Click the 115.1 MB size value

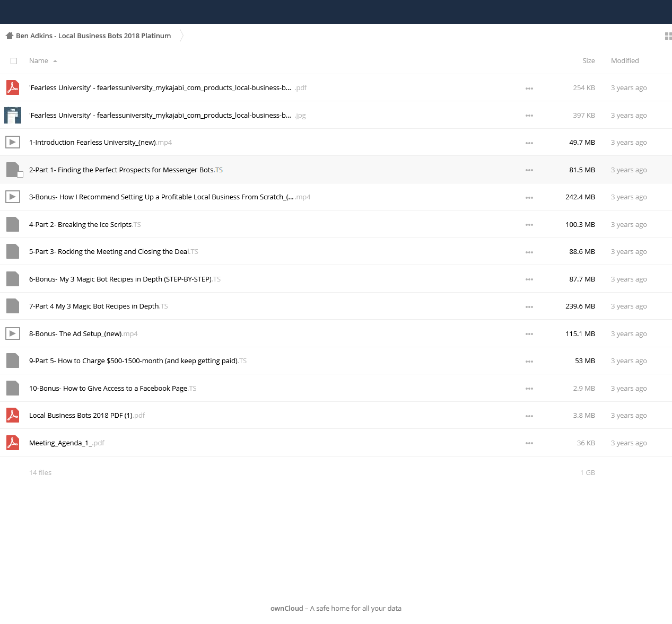point(580,334)
